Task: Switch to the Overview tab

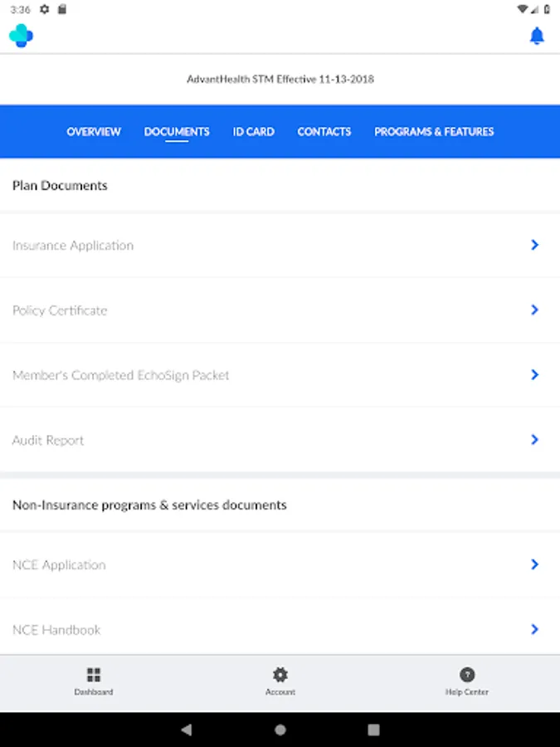Action: pyautogui.click(x=94, y=131)
